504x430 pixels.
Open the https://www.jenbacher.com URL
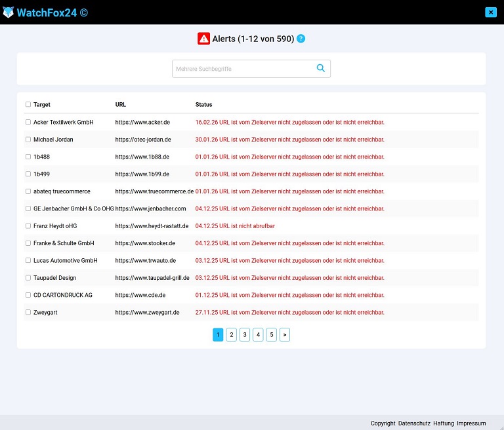pyautogui.click(x=150, y=208)
